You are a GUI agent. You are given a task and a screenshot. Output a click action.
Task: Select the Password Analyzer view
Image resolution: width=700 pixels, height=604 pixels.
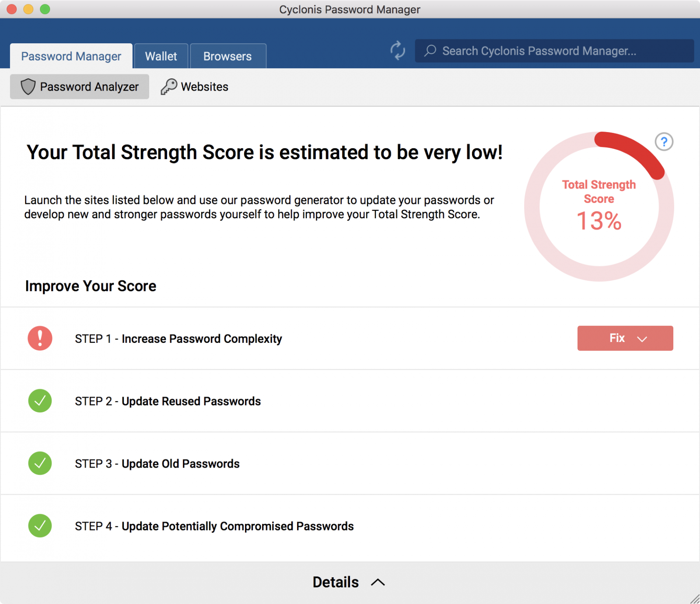80,87
